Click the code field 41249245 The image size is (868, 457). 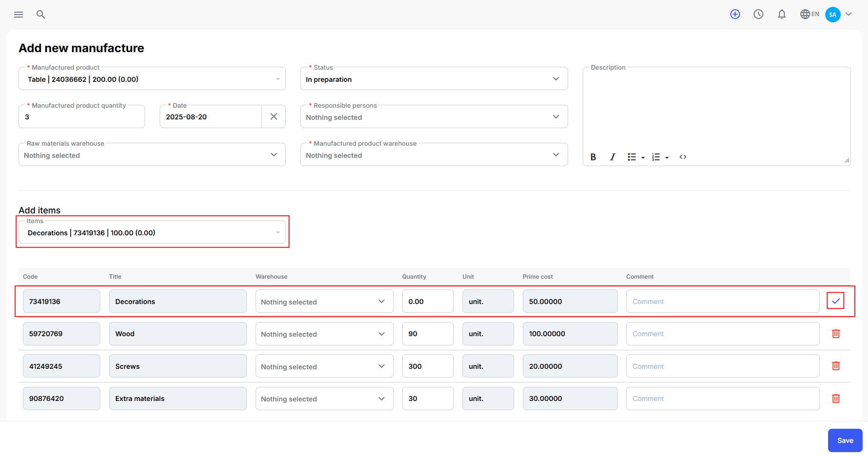coord(61,366)
